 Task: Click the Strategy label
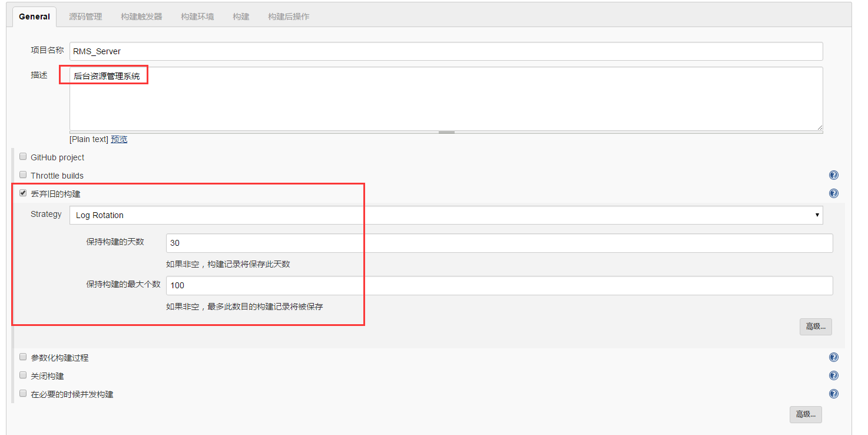coord(46,214)
